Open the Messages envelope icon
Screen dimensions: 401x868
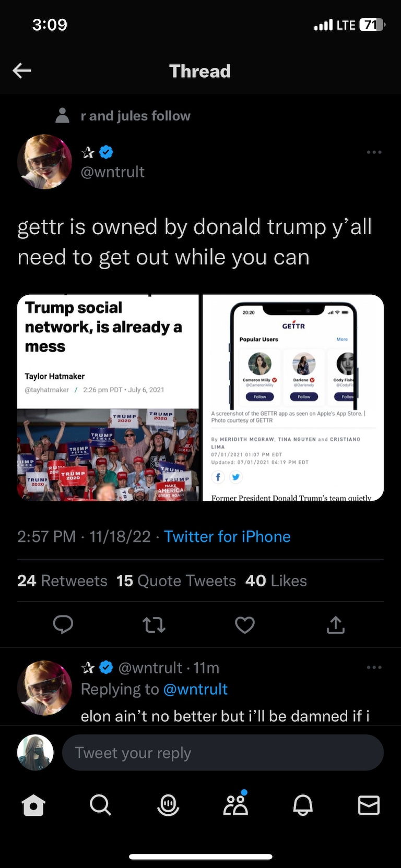click(x=369, y=805)
